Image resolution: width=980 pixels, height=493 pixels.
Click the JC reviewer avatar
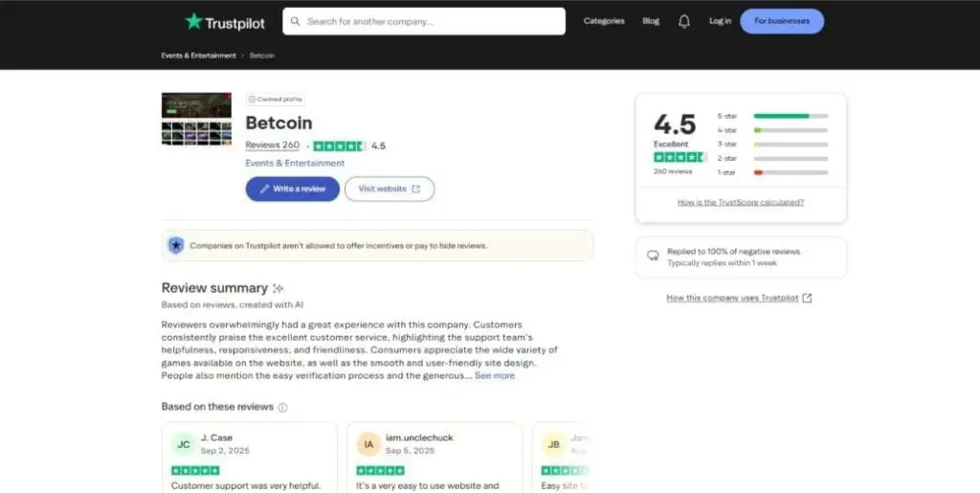(183, 443)
